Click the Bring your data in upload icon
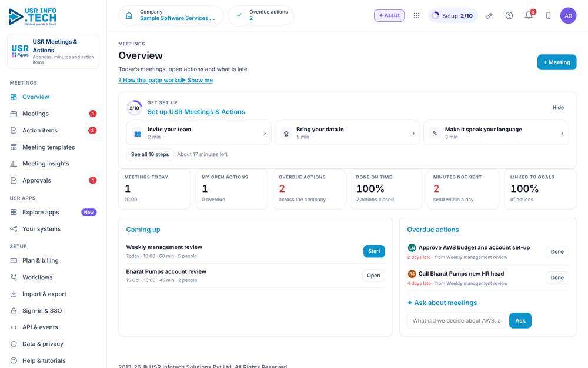 point(286,133)
